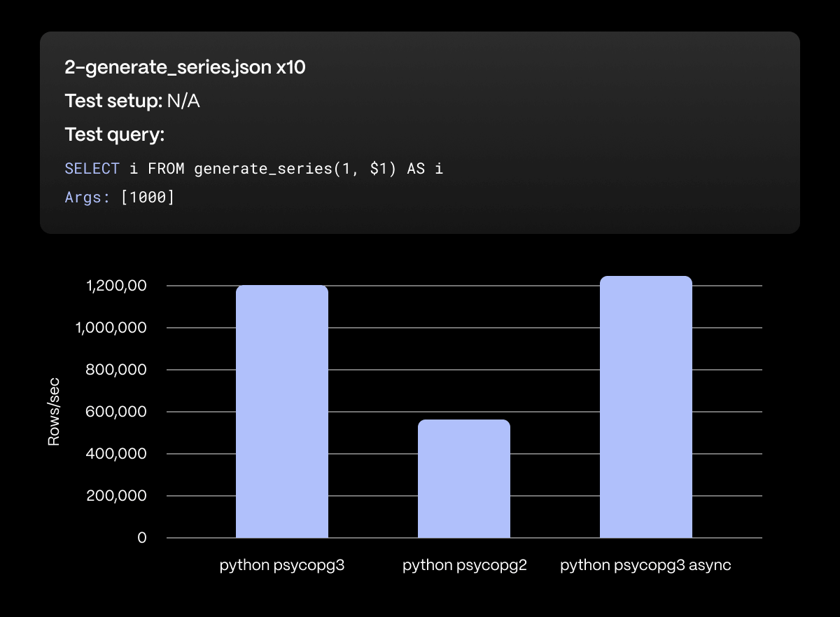Image resolution: width=840 pixels, height=617 pixels.
Task: Click the "python psycopg2" axis label
Action: pyautogui.click(x=464, y=566)
